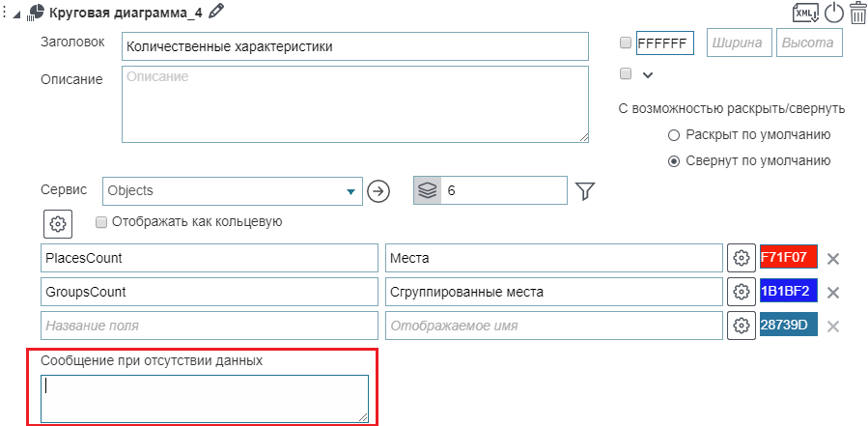Viewport: 868px width, 426px height.
Task: Click the red F71F07 color swatch
Action: click(788, 258)
